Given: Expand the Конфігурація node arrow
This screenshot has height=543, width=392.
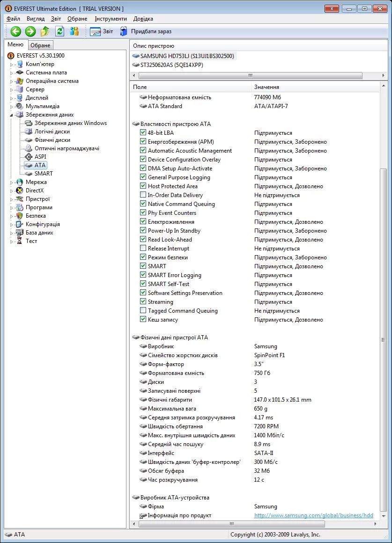Looking at the screenshot, I should [x=11, y=225].
